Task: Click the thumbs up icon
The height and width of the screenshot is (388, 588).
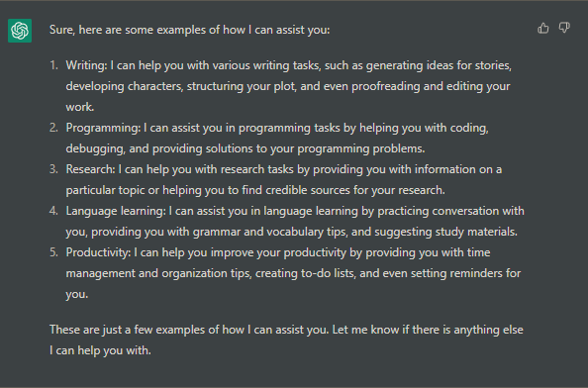Action: 543,28
